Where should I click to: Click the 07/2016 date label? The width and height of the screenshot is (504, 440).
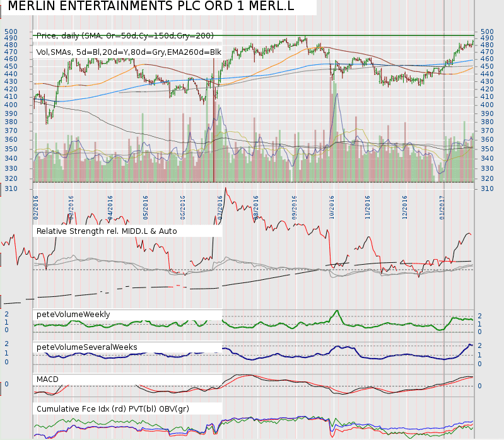[x=220, y=207]
